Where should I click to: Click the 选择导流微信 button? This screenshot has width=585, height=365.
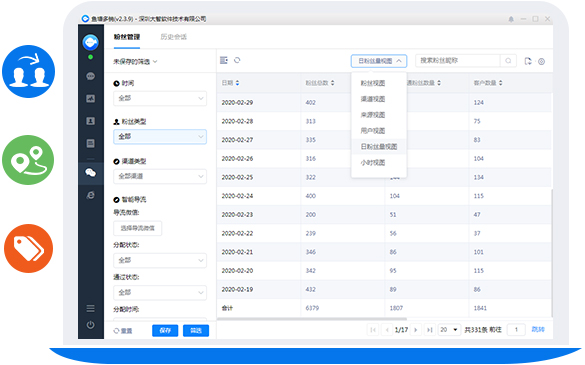pos(137,228)
